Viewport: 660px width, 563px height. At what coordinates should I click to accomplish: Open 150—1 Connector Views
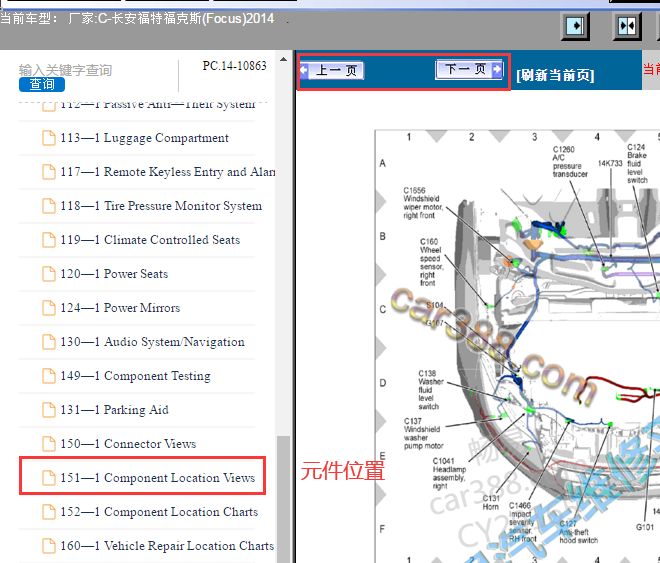(x=128, y=444)
